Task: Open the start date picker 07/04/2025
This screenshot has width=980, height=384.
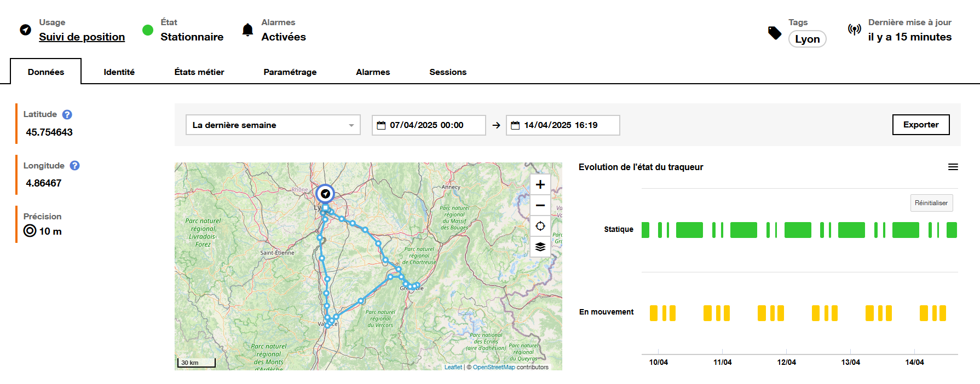Action: (x=428, y=125)
